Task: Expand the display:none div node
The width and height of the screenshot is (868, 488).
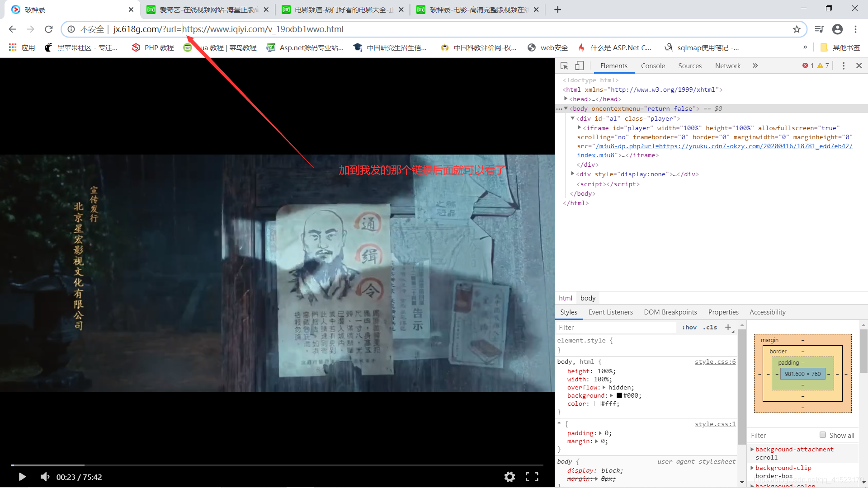Action: (572, 174)
